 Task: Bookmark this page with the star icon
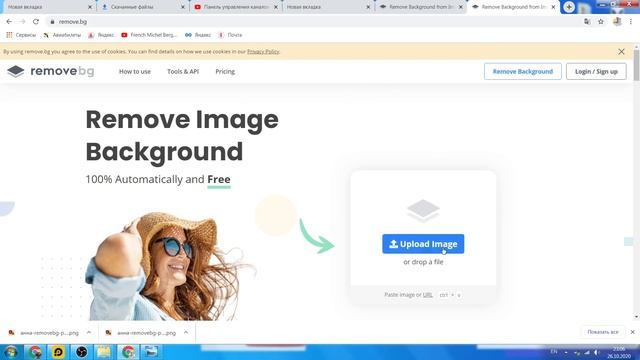[601, 22]
